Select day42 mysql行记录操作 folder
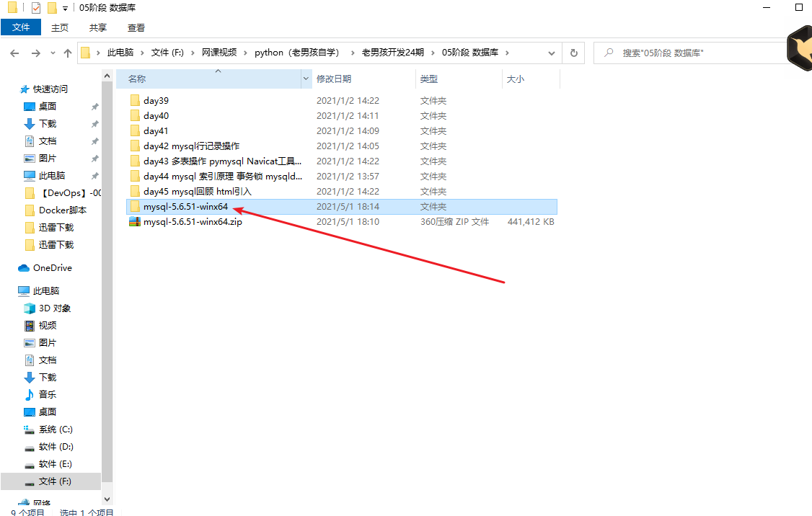 pyautogui.click(x=192, y=146)
